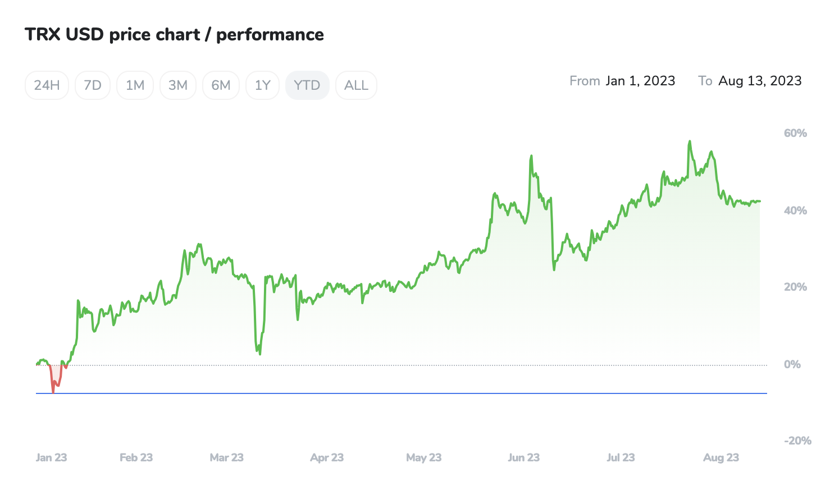Screen dimensions: 839x504
Task: Click the Jun 23 axis label
Action: click(523, 457)
